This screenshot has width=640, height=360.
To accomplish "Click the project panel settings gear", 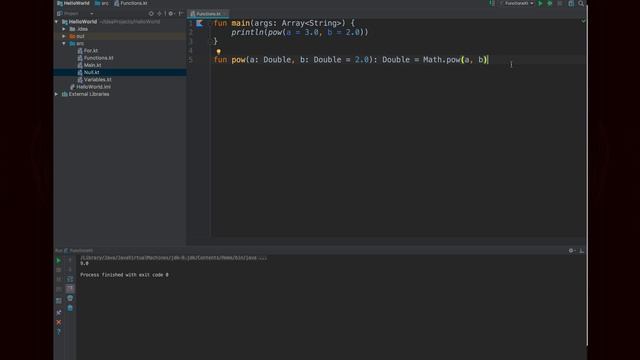I will [171, 13].
